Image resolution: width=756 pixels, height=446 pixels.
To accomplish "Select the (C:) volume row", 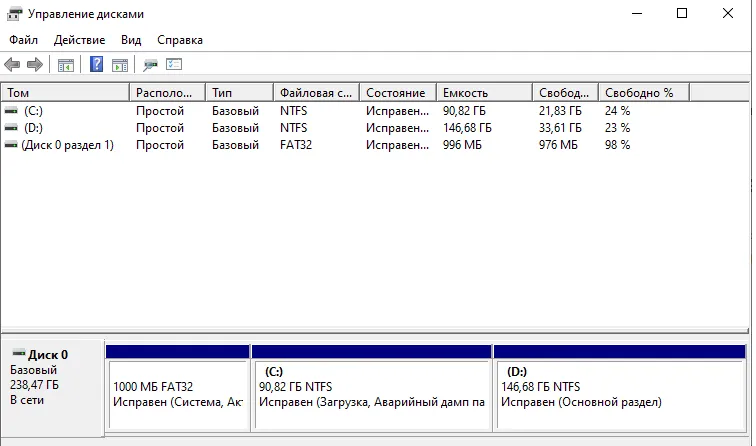I will pyautogui.click(x=375, y=111).
